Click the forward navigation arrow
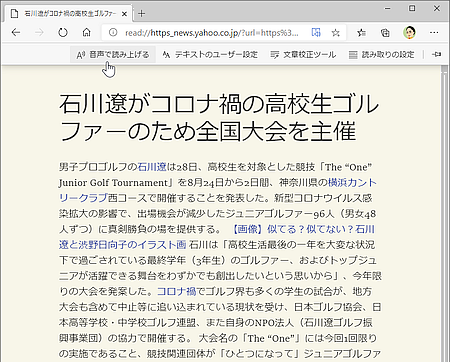 39,32
